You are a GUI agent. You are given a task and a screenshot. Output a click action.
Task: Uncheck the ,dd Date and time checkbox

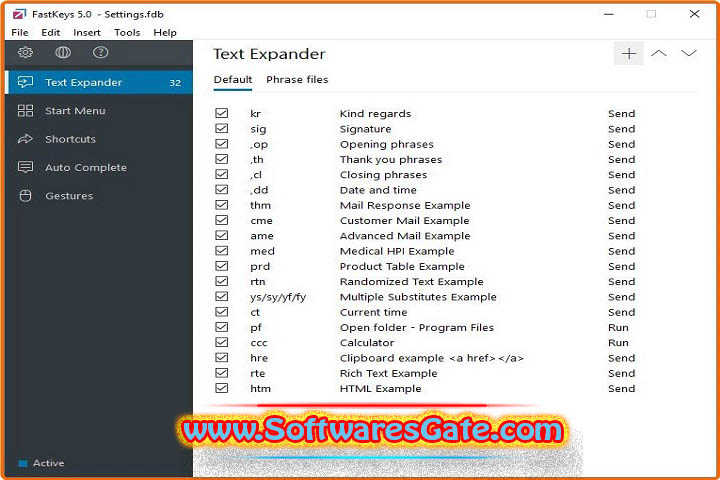coord(222,189)
